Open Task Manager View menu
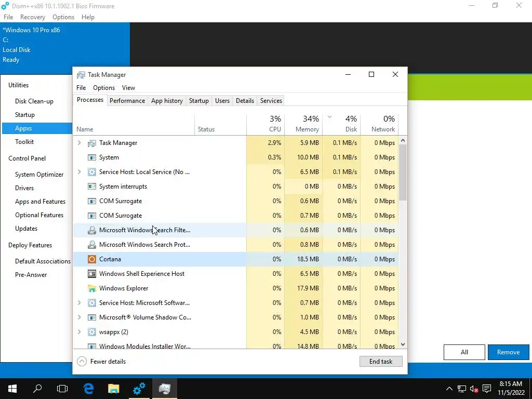Screen dimensions: 532x399 [129, 88]
